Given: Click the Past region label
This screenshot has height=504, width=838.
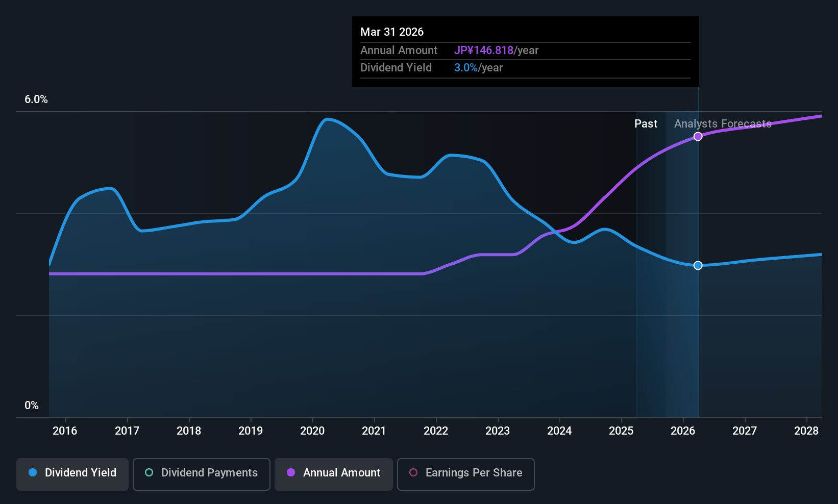Looking at the screenshot, I should (646, 124).
